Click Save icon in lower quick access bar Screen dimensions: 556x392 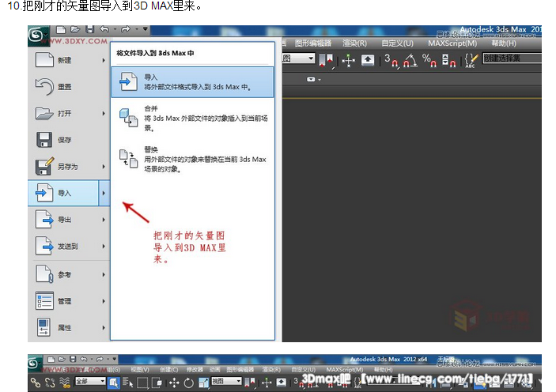click(x=73, y=360)
